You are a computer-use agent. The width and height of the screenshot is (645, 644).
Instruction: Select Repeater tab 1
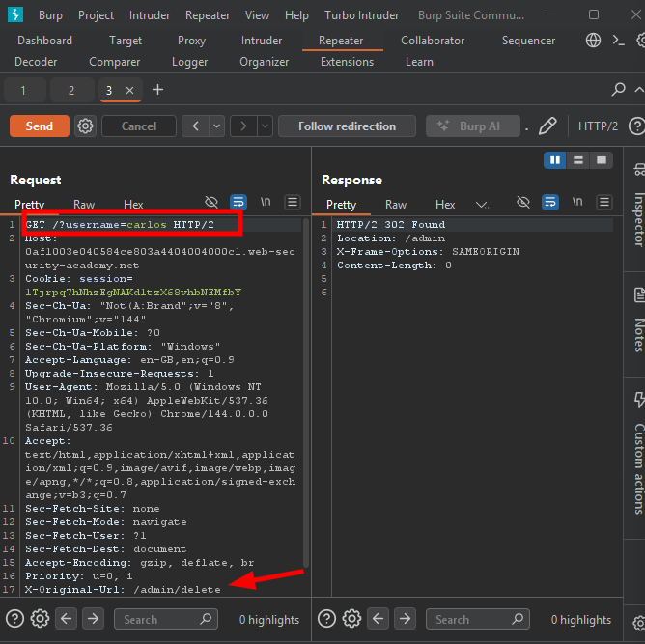(x=23, y=90)
